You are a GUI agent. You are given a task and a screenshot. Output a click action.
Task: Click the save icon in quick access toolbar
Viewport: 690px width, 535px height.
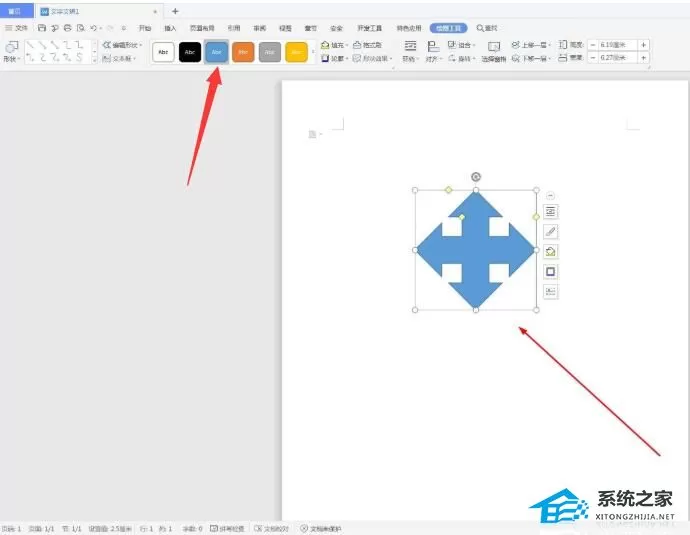pyautogui.click(x=42, y=28)
